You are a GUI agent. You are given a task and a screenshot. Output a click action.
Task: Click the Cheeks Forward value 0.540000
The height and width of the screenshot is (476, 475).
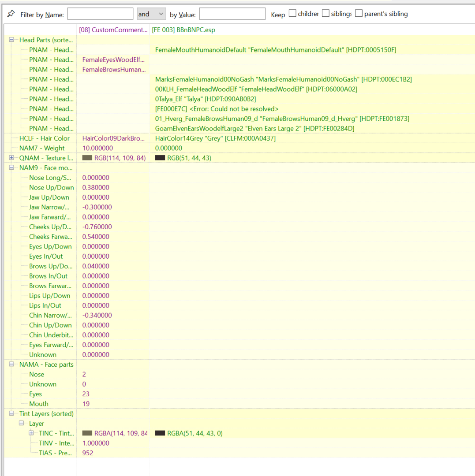[96, 237]
